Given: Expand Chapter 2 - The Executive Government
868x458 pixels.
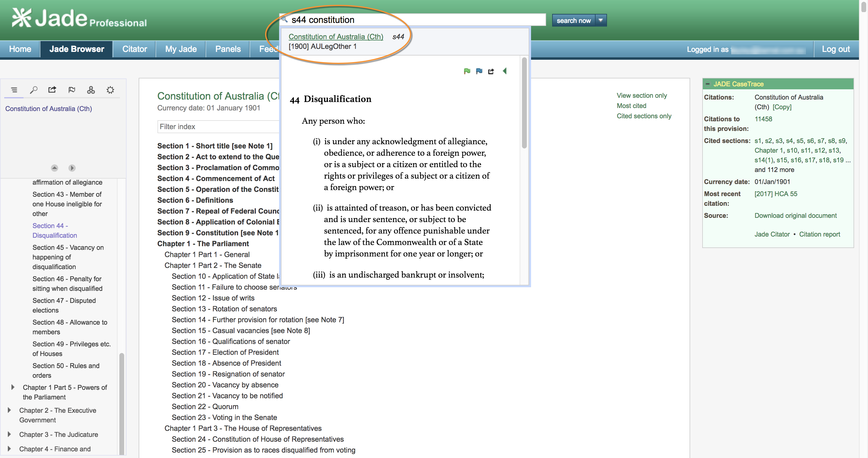Looking at the screenshot, I should point(9,410).
